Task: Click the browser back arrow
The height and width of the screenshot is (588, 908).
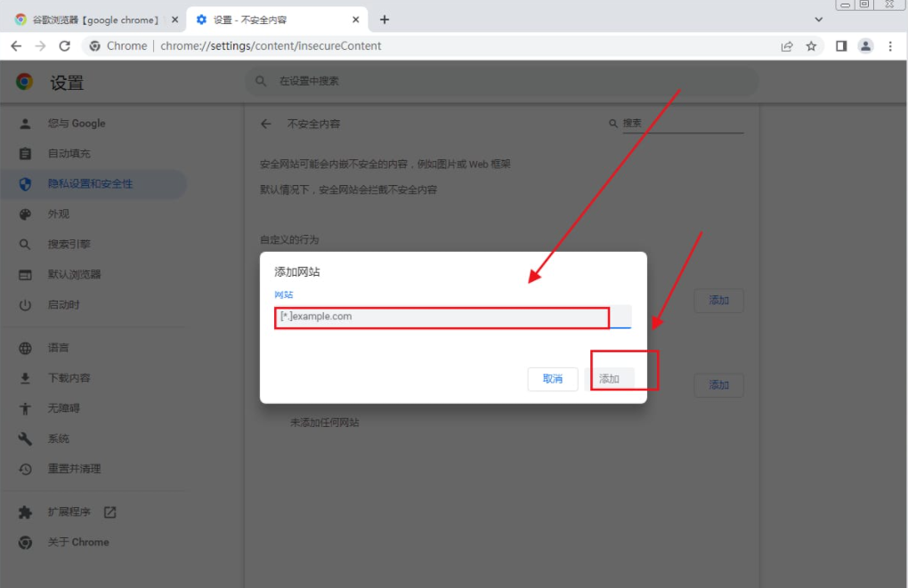Action: pyautogui.click(x=16, y=45)
